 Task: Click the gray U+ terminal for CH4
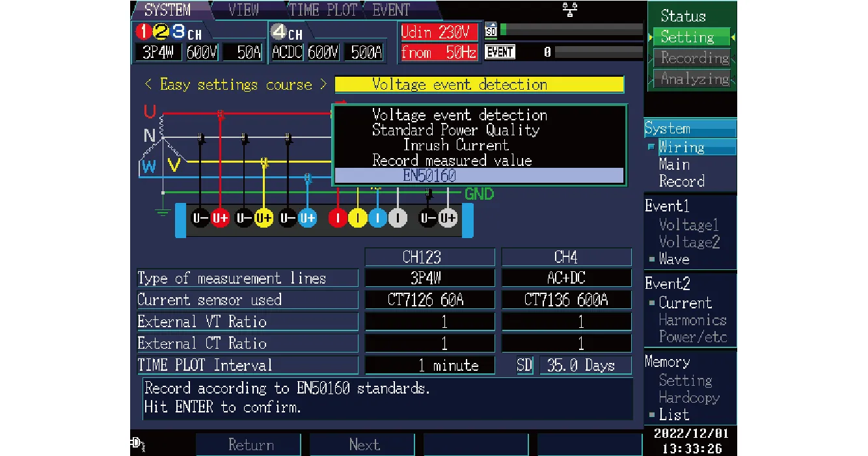[448, 219]
